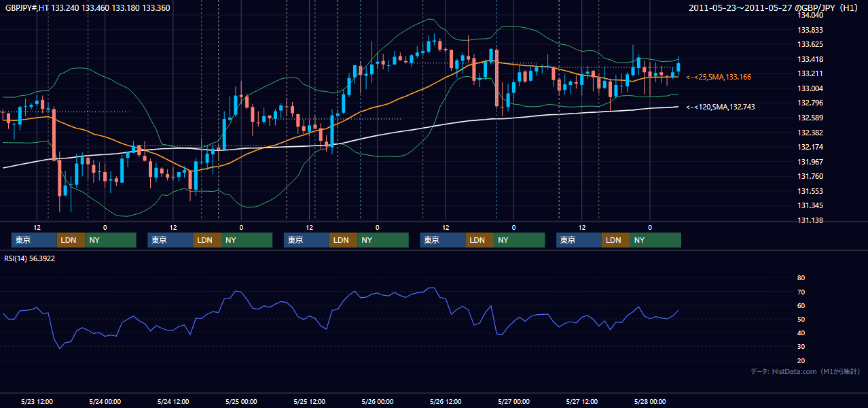The height and width of the screenshot is (408, 868).
Task: Click the LDN session block for 5/25
Action: pos(343,240)
